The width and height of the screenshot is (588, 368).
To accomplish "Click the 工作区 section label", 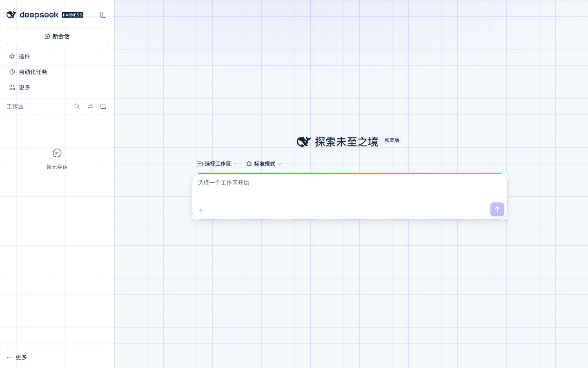I will (15, 106).
